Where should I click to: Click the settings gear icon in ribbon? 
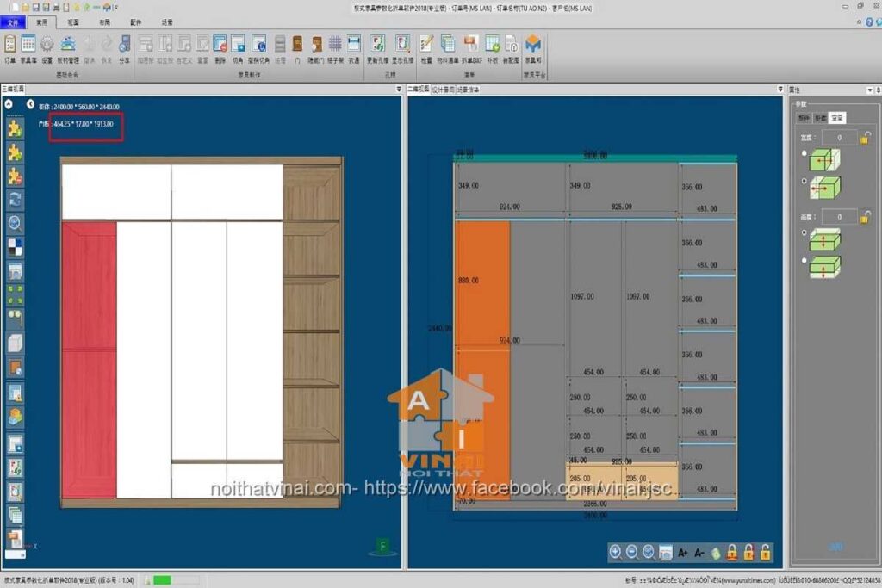coord(47,45)
